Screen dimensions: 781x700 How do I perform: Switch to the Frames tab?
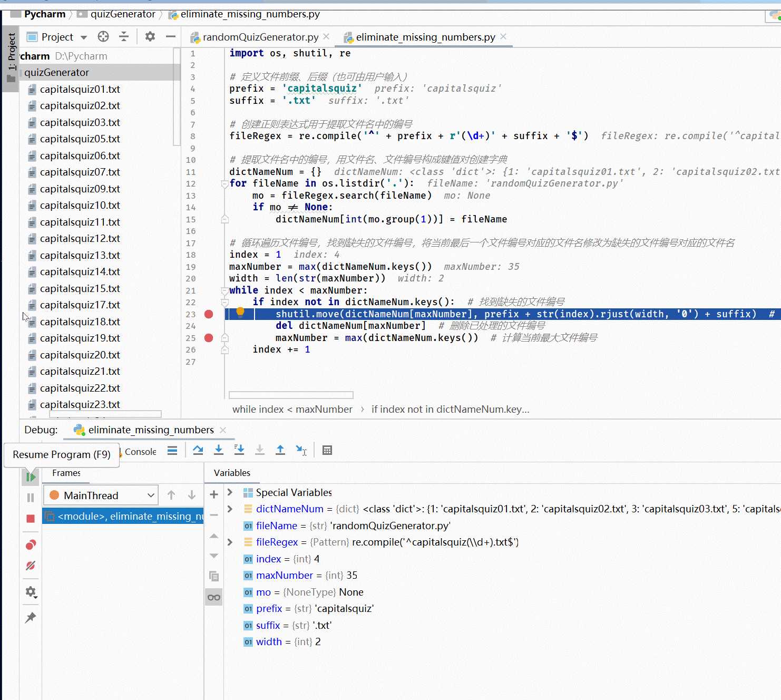(x=66, y=473)
